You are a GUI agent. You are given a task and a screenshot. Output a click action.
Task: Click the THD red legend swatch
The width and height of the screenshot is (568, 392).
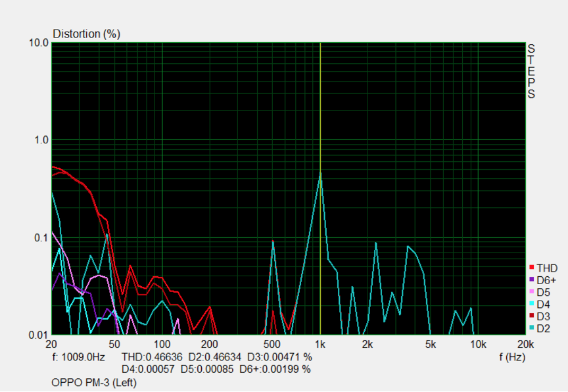(532, 268)
